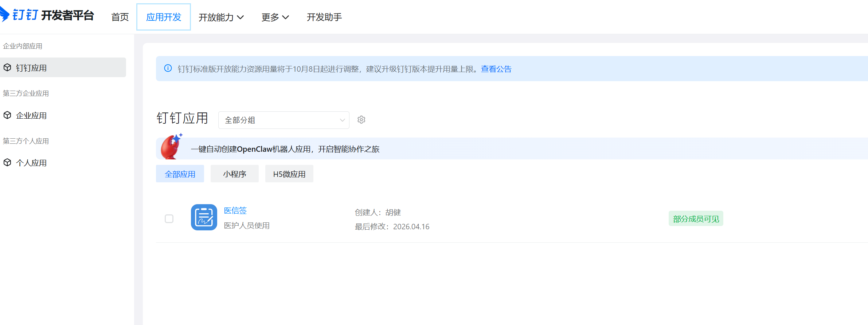Open the 全部分组 group dropdown
Viewport: 868px width, 325px height.
click(x=284, y=120)
